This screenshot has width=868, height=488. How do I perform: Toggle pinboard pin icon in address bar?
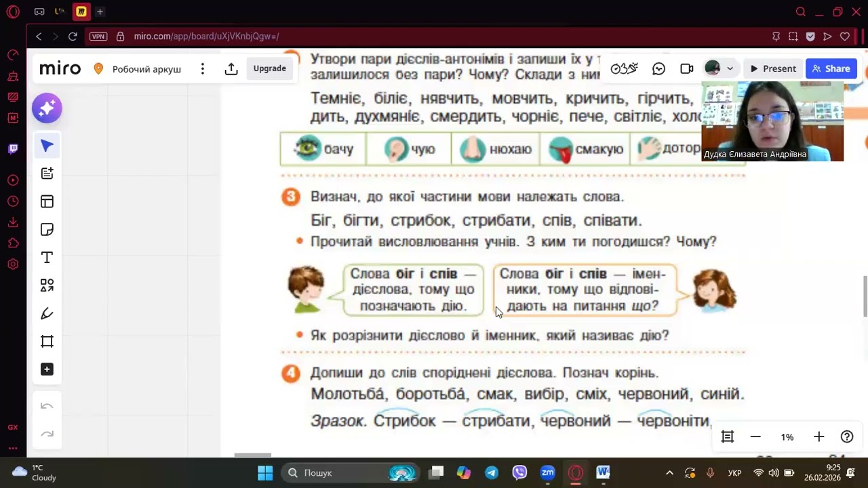tap(776, 37)
